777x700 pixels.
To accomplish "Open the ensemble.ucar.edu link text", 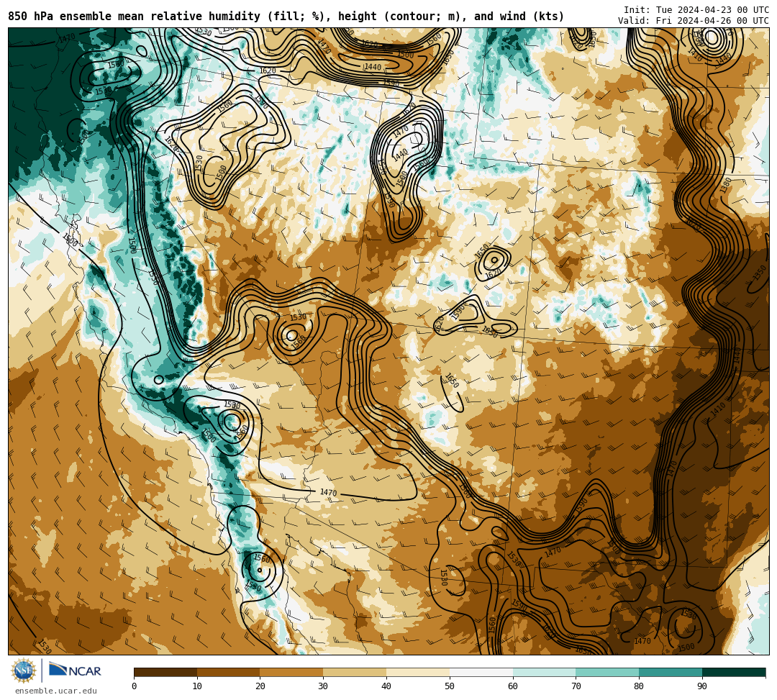I will [56, 691].
